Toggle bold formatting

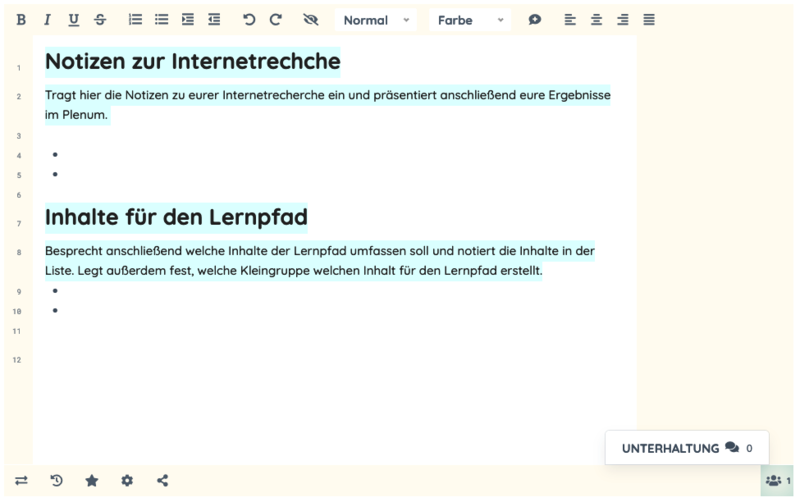(x=21, y=20)
